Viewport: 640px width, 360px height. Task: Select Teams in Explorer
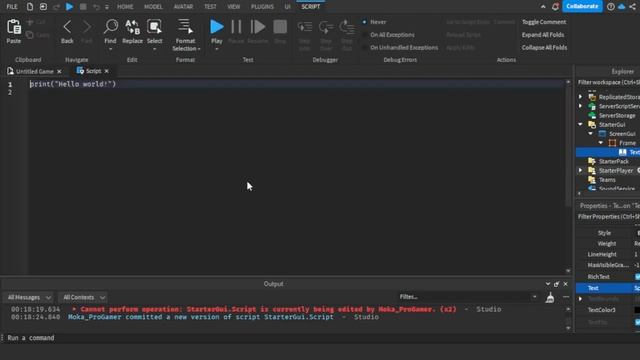click(x=607, y=180)
